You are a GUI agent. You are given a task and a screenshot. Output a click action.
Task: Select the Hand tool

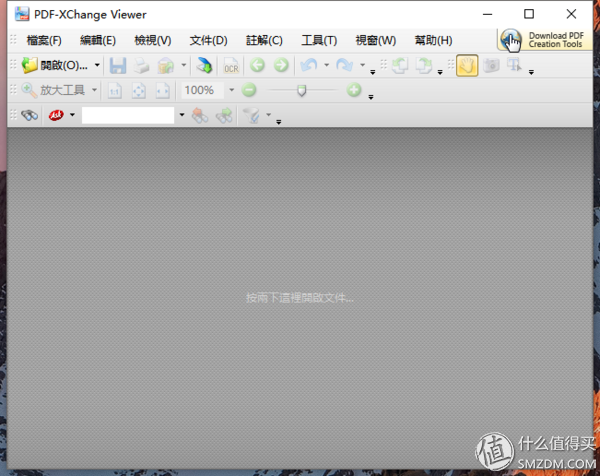coord(467,65)
